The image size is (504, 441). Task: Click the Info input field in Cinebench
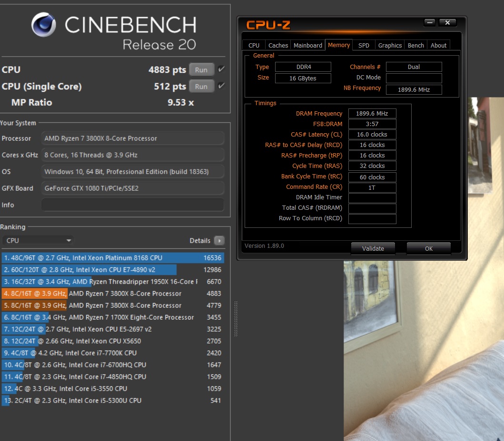point(133,205)
